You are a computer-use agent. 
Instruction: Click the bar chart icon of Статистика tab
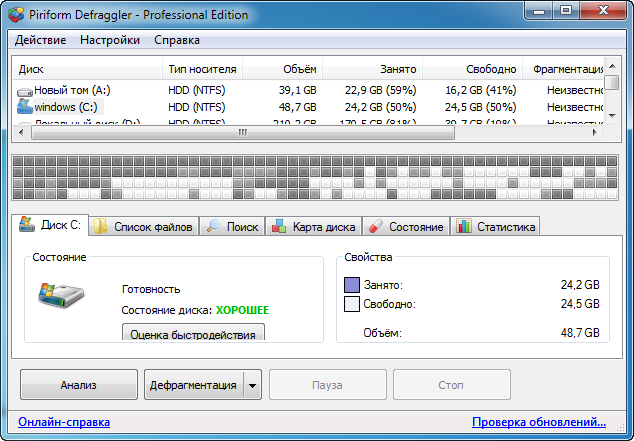click(x=464, y=226)
